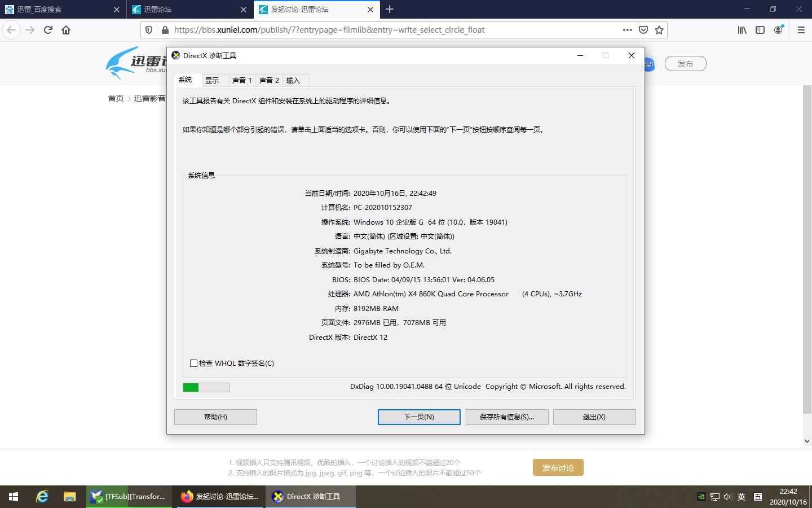Image resolution: width=812 pixels, height=508 pixels.
Task: Click the tracking protection shield icon
Action: coord(148,30)
